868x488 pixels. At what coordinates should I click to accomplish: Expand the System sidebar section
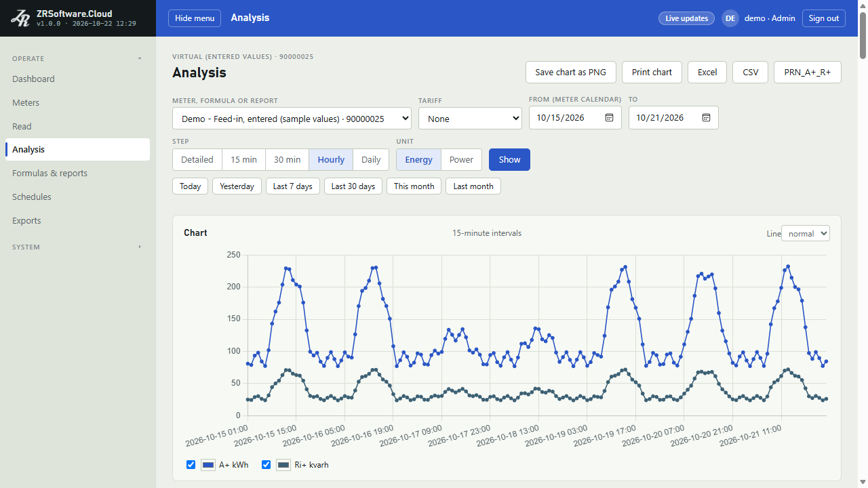[77, 247]
